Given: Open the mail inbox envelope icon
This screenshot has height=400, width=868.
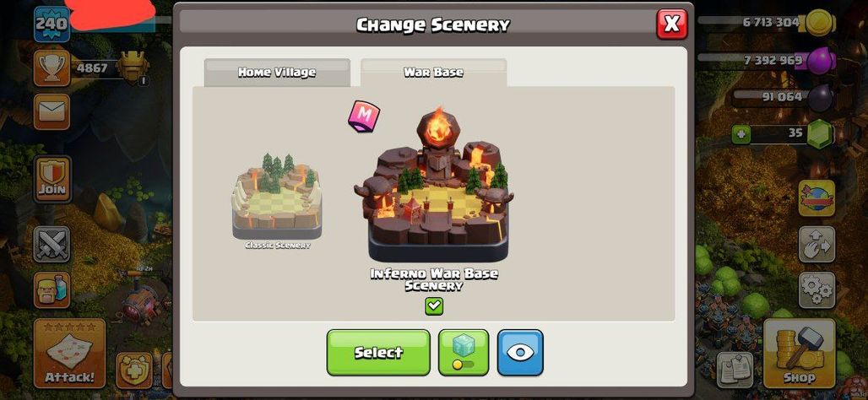Looking at the screenshot, I should (x=52, y=111).
